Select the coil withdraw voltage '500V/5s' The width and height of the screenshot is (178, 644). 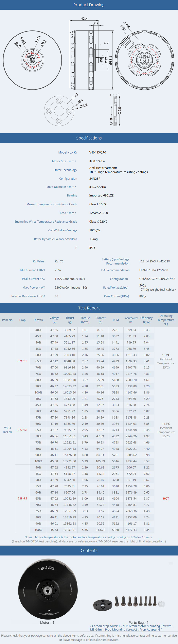(x=95, y=231)
